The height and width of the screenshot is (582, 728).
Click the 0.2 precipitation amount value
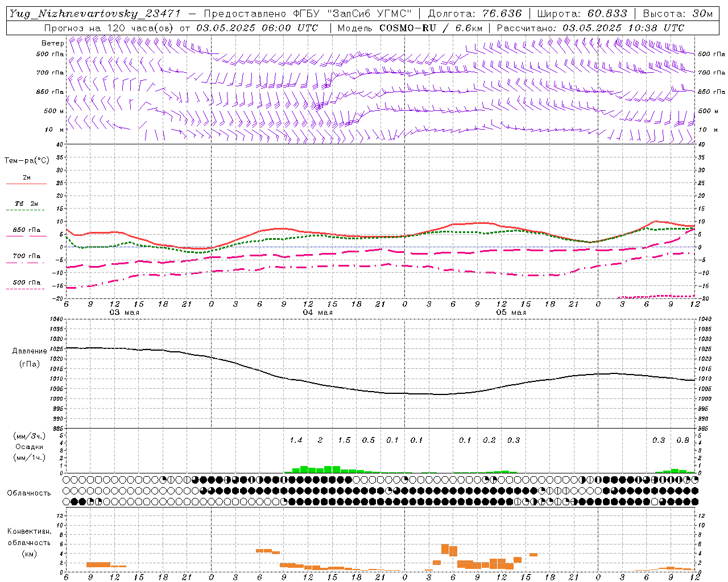(x=489, y=440)
